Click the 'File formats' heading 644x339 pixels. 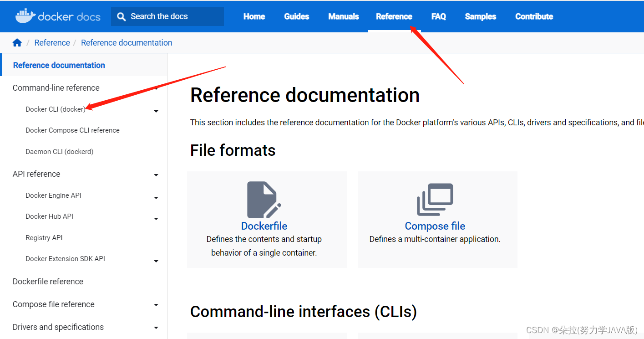(233, 150)
